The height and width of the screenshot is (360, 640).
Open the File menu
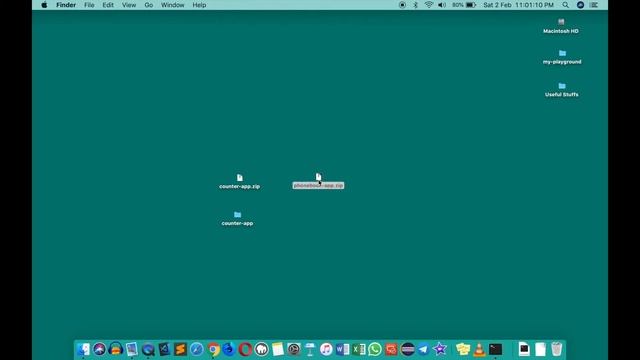click(x=89, y=5)
